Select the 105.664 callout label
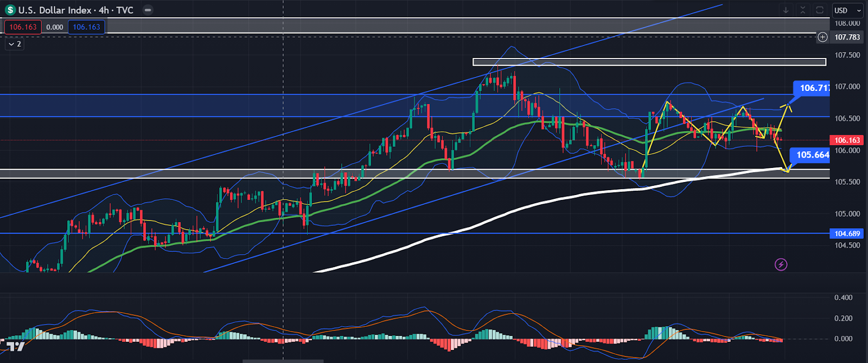Viewport: 868px width, 363px height. tap(810, 155)
